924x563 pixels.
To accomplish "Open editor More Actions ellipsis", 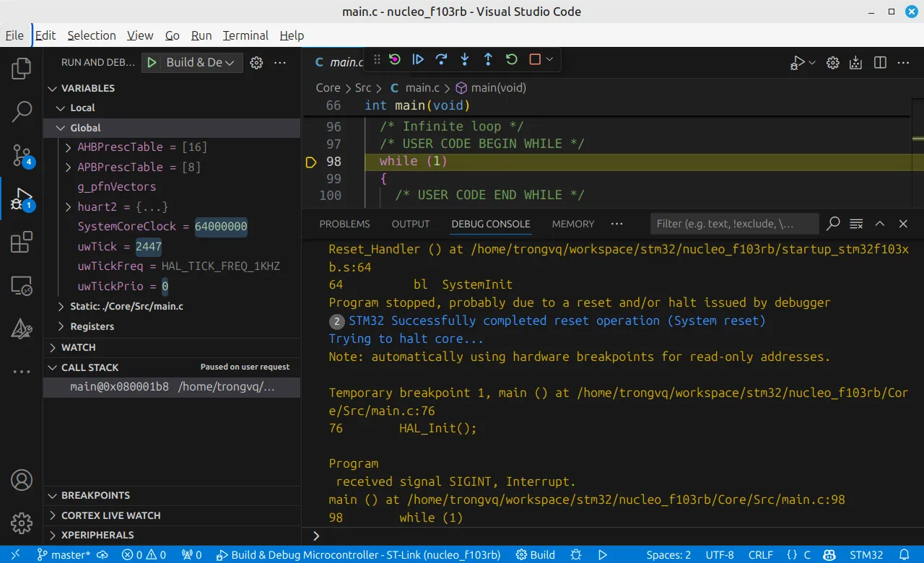I will 903,63.
